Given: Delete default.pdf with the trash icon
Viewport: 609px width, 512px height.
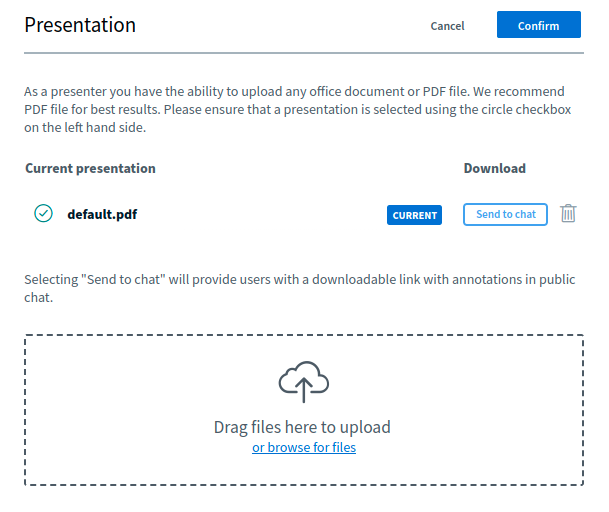Looking at the screenshot, I should (x=568, y=213).
